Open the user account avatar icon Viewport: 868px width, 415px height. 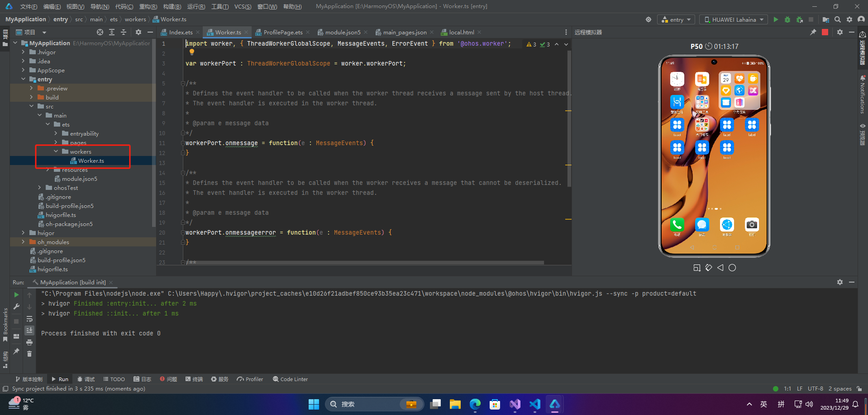pyautogui.click(x=861, y=19)
